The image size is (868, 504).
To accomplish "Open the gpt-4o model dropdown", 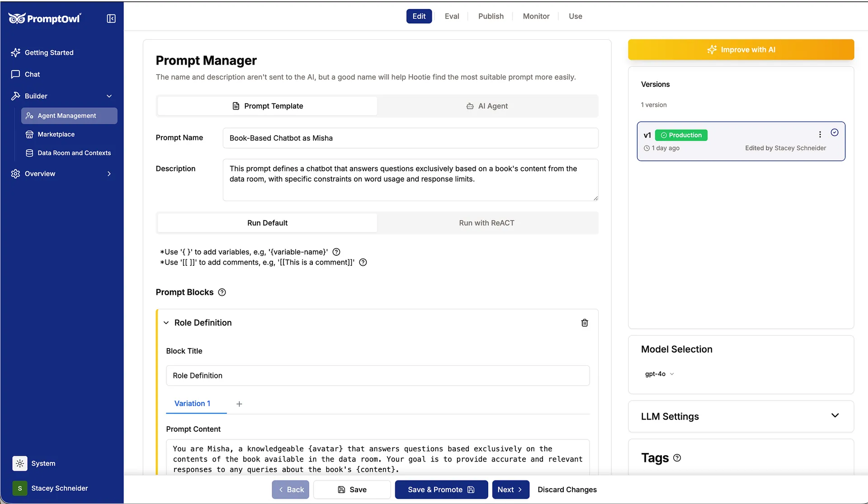I will [x=659, y=374].
